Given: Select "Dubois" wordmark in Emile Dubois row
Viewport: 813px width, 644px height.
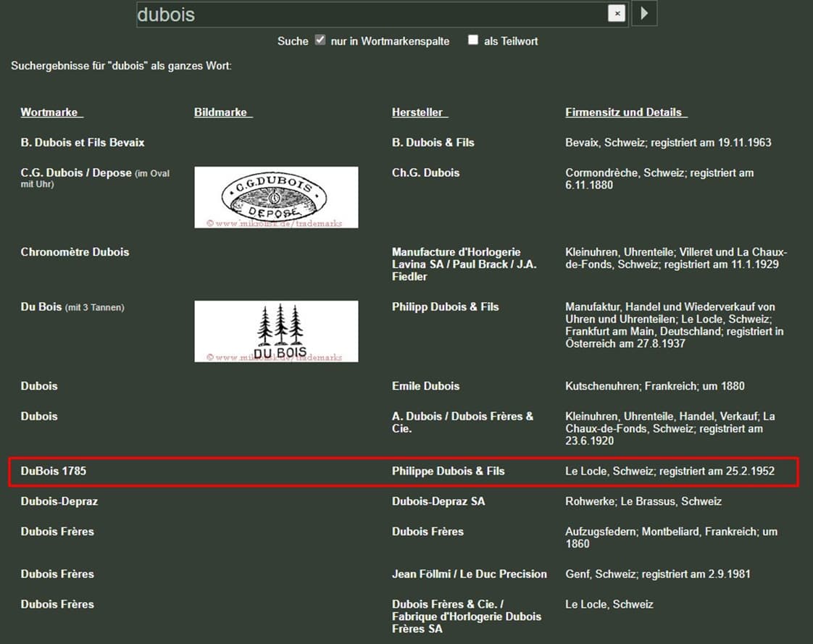Looking at the screenshot, I should pos(39,386).
